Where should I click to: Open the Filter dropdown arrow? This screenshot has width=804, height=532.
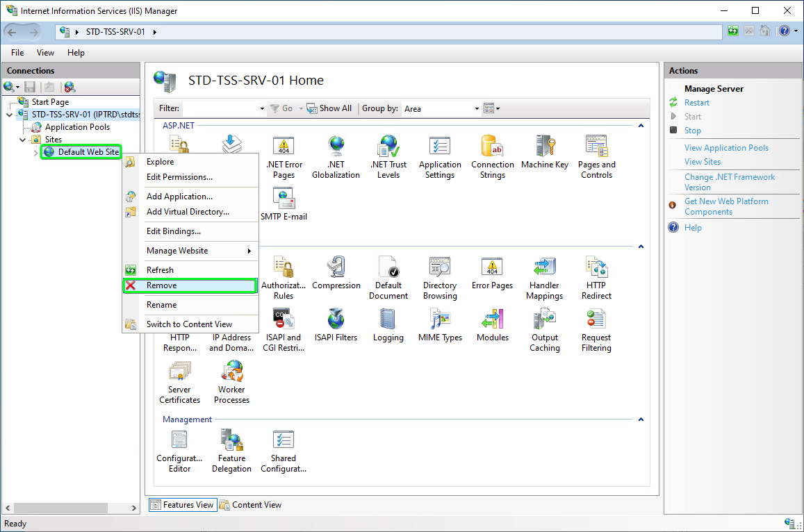262,108
